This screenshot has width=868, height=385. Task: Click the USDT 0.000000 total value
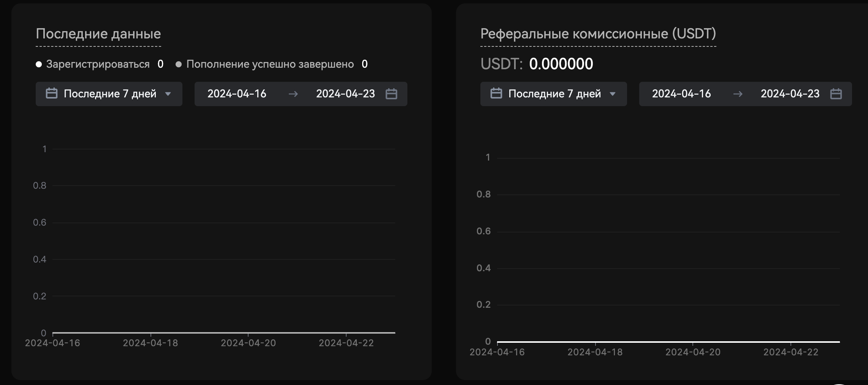point(561,64)
